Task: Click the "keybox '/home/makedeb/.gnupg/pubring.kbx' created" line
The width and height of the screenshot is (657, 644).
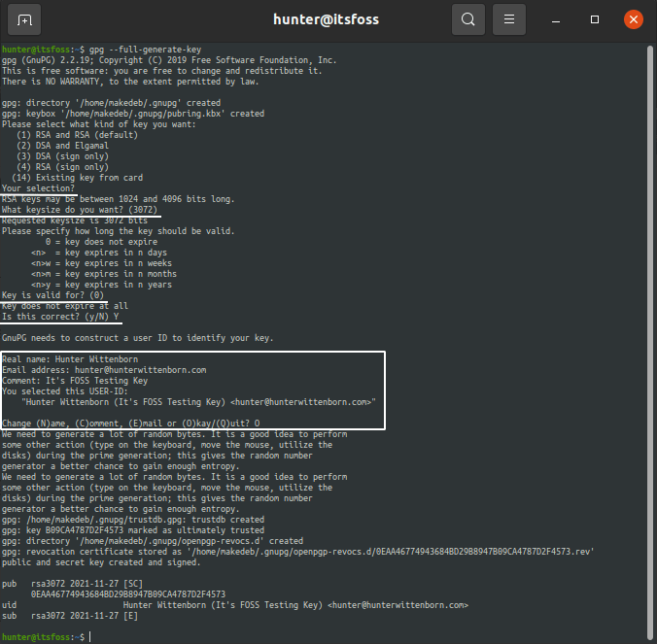Action: (x=133, y=114)
